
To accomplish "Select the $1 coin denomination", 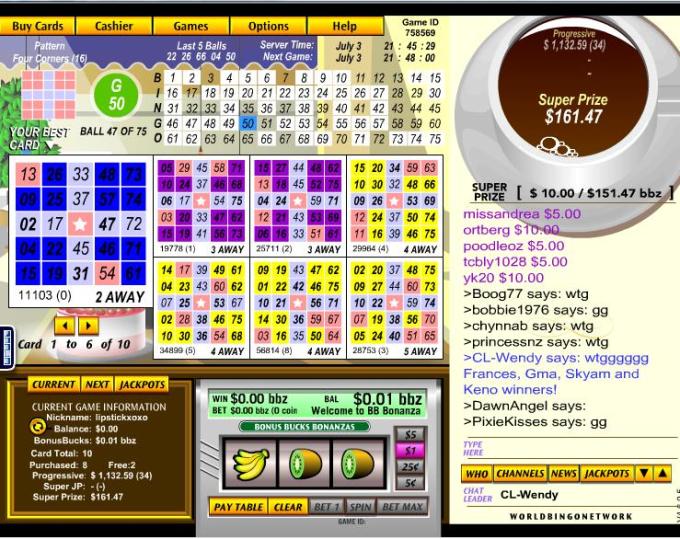I will click(x=410, y=451).
